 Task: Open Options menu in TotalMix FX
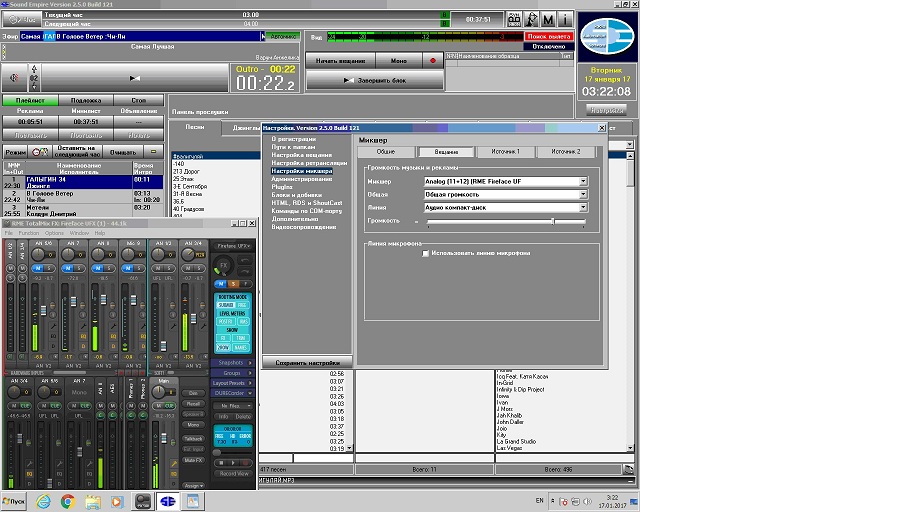point(54,233)
